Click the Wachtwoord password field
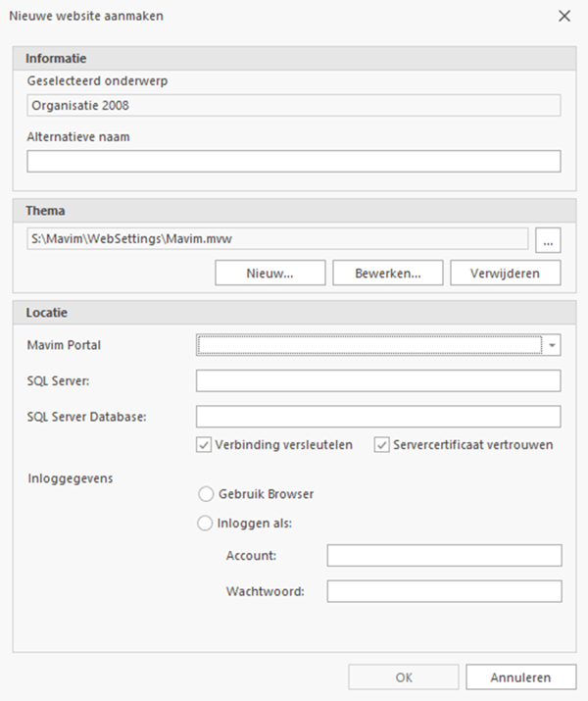This screenshot has height=701, width=588. pos(444,591)
